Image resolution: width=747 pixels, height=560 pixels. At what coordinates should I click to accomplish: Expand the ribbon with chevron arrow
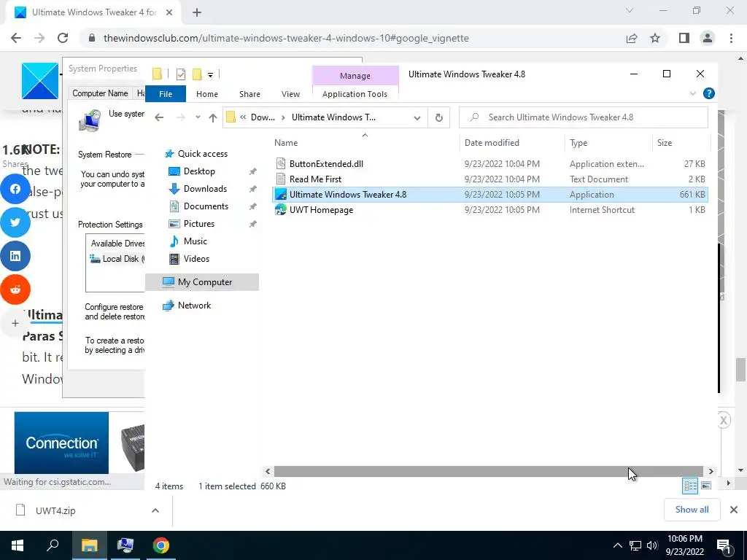click(693, 94)
